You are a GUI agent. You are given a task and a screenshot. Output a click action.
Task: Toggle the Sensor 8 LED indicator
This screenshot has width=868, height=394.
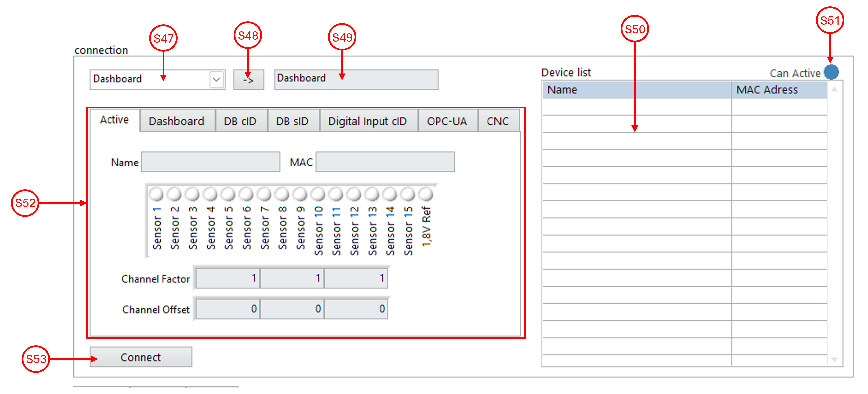point(282,194)
